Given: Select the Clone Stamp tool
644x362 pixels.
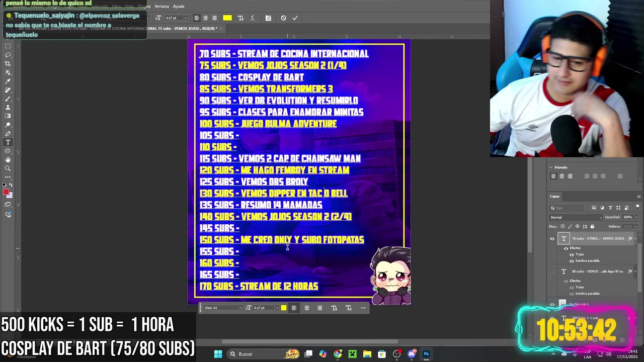Looking at the screenshot, I should pyautogui.click(x=8, y=107).
